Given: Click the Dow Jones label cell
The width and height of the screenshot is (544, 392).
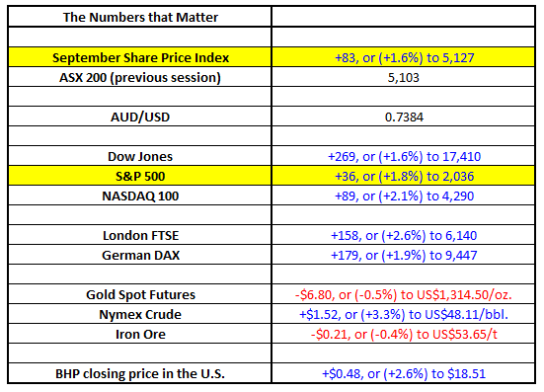Looking at the screenshot, I should click(140, 156).
